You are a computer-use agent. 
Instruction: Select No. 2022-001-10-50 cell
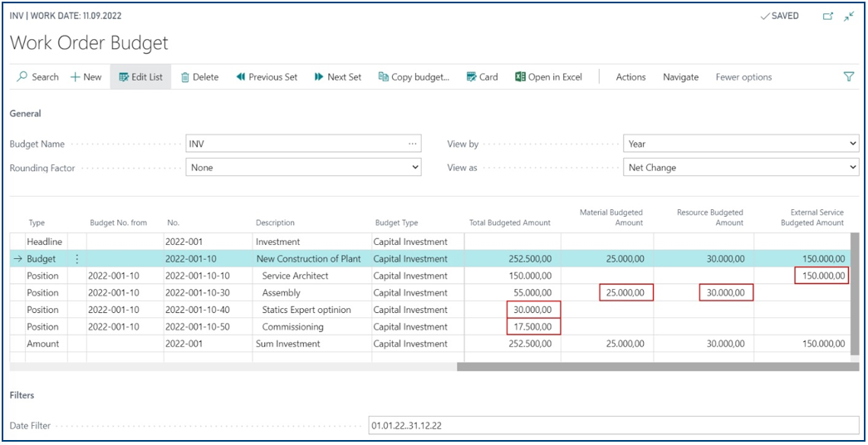click(x=198, y=326)
